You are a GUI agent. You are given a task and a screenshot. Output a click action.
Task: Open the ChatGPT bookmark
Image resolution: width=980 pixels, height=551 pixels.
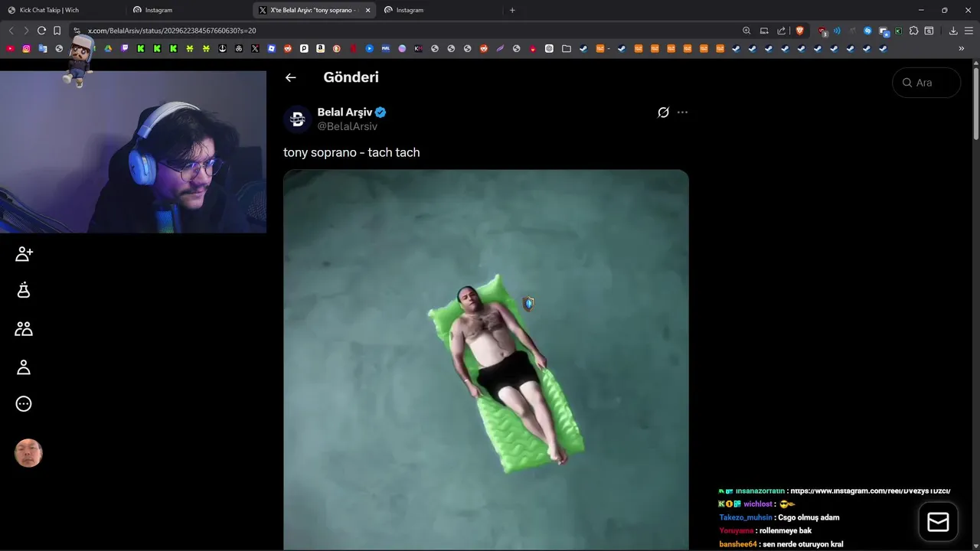tap(549, 48)
